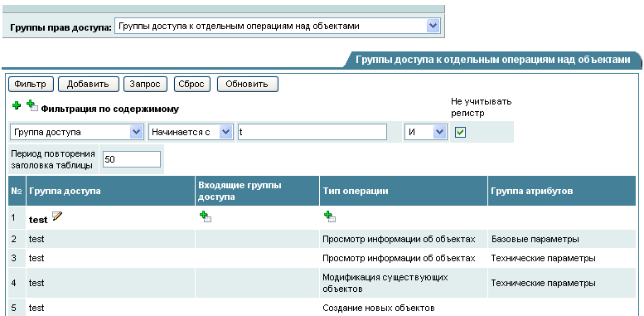This screenshot has height=316, width=644.
Task: Click 'Технические параметры' in row 4
Action: pyautogui.click(x=544, y=283)
